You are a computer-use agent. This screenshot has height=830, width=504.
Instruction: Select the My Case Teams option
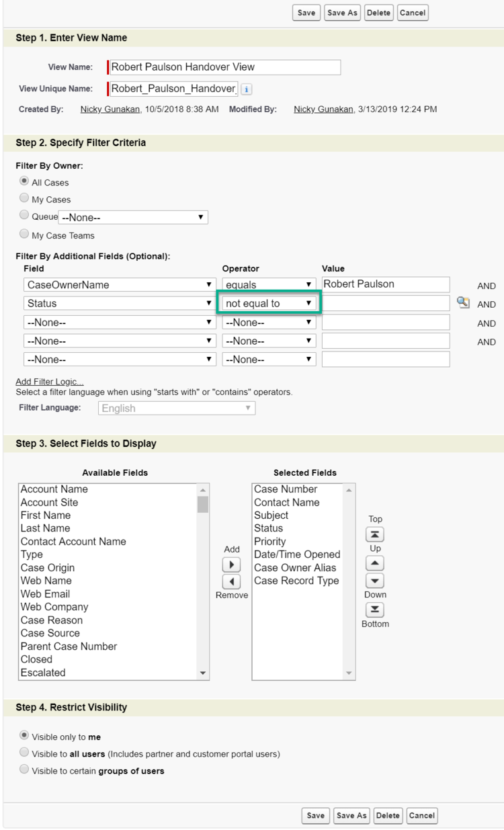(x=25, y=235)
